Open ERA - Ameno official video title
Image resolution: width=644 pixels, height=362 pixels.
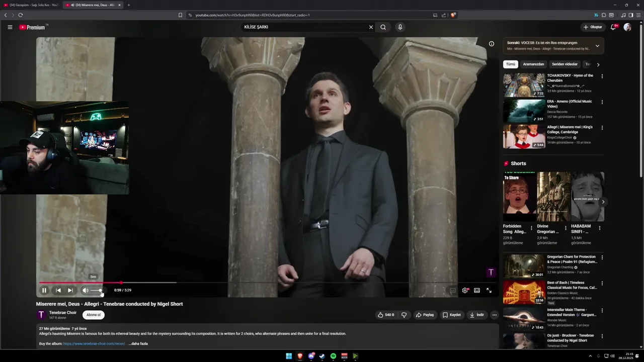pos(570,104)
